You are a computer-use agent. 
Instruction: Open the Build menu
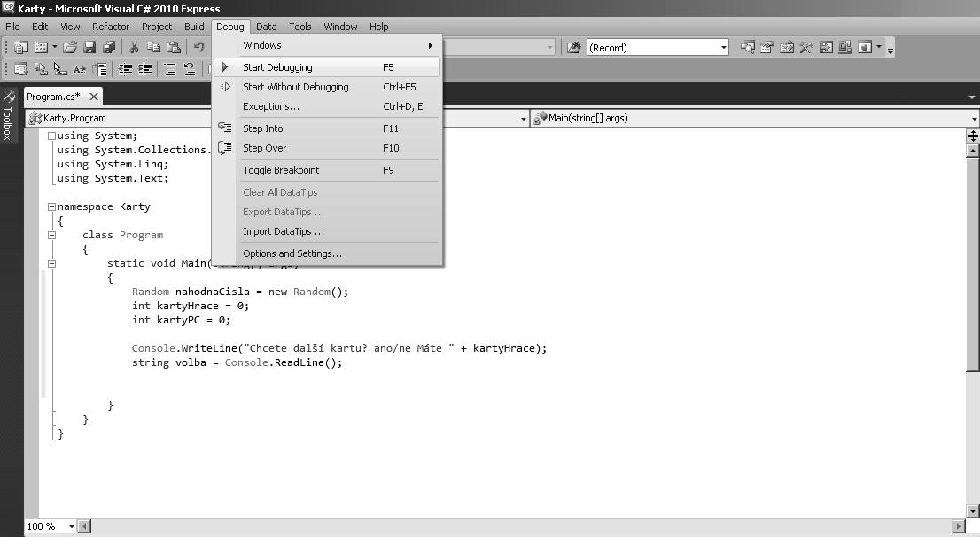click(x=194, y=27)
